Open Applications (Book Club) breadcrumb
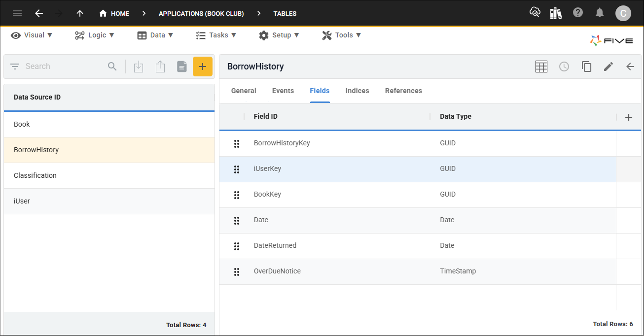The image size is (644, 336). pyautogui.click(x=201, y=13)
